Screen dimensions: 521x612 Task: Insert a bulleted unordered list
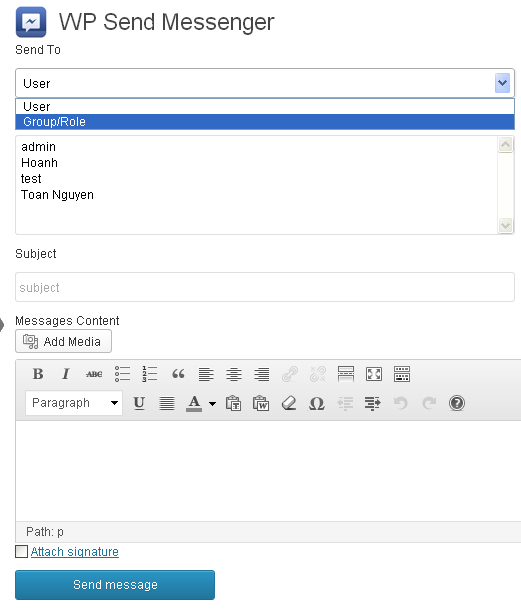point(122,374)
